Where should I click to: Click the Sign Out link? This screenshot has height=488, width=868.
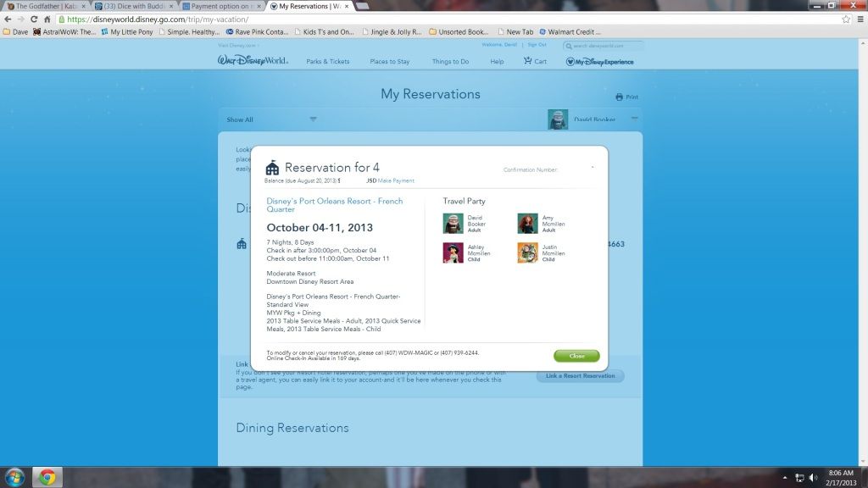click(537, 45)
